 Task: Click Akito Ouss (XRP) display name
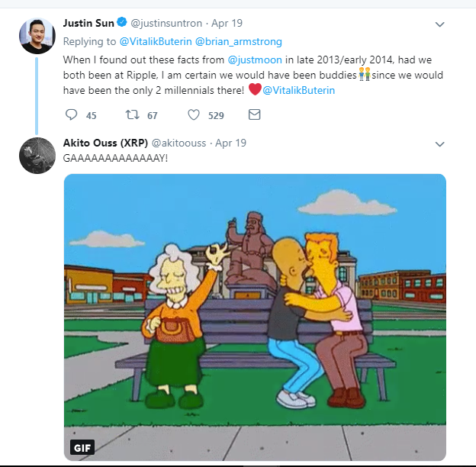[x=105, y=143]
